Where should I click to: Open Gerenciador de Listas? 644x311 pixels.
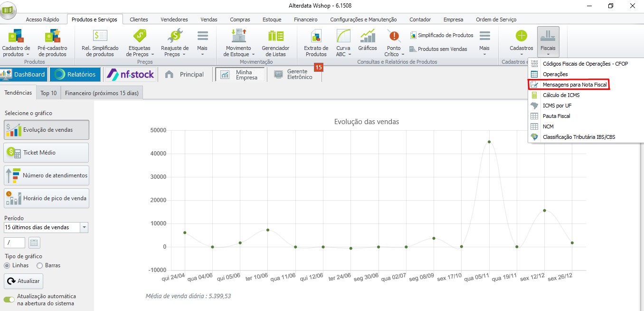(x=275, y=43)
